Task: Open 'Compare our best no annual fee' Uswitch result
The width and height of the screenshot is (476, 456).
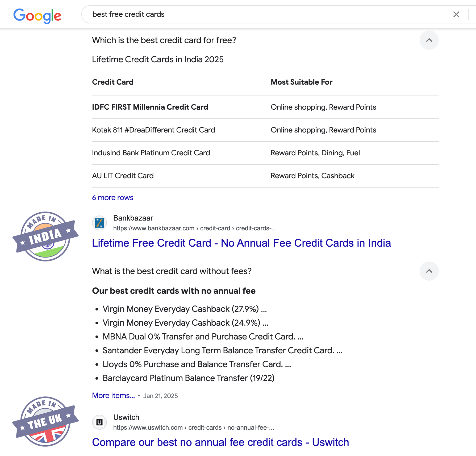Action: pos(220,442)
